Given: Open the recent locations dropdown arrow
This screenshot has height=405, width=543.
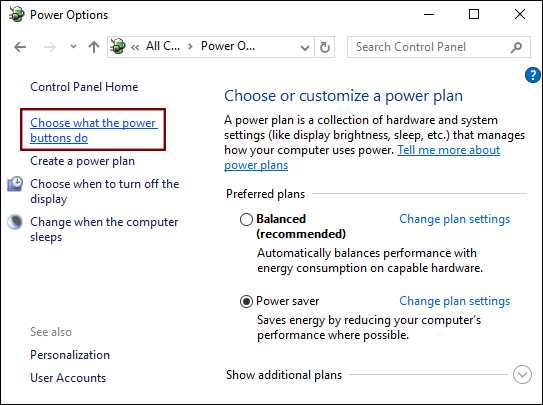Looking at the screenshot, I should 73,46.
